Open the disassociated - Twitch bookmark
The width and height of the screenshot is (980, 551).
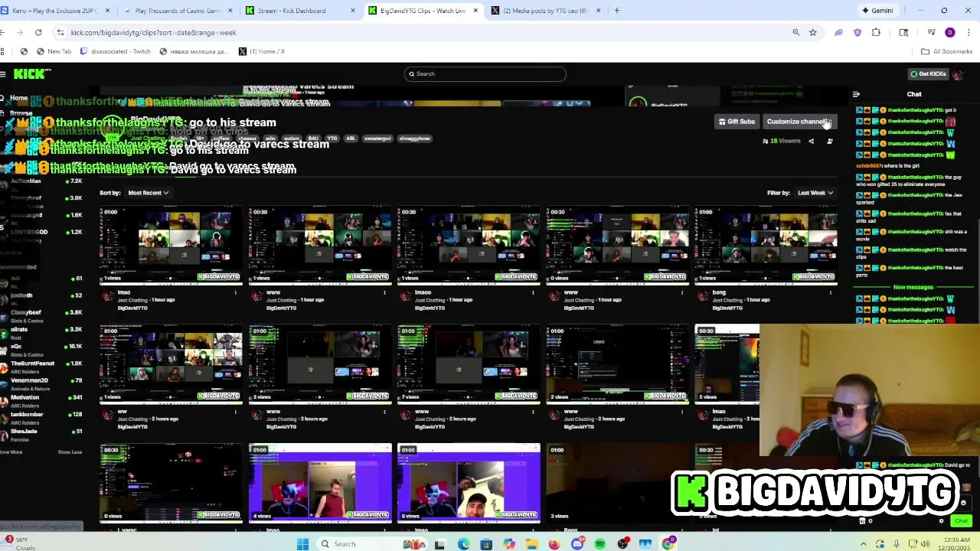pos(116,51)
